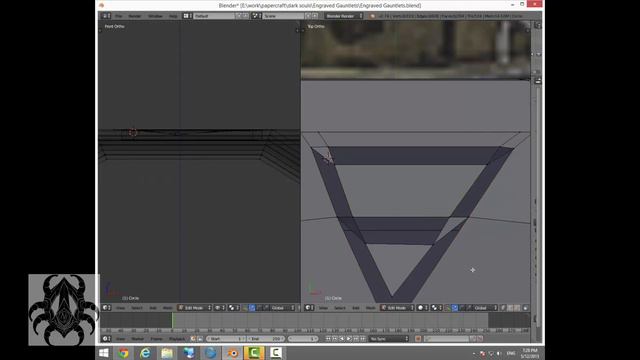Open the View menu of the Front Ortho viewport

(120, 308)
